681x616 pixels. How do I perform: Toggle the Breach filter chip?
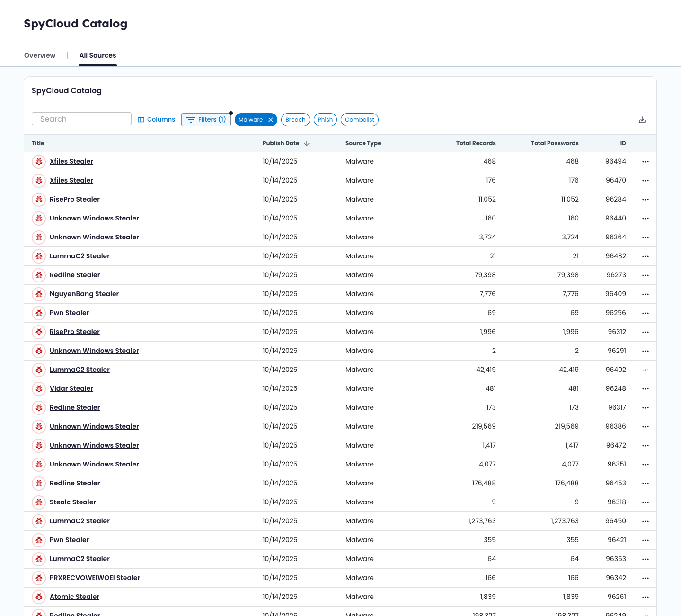(x=295, y=120)
